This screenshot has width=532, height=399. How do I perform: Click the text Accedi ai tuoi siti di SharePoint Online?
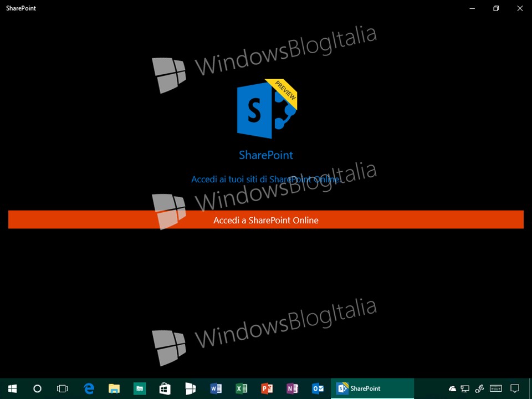click(265, 179)
